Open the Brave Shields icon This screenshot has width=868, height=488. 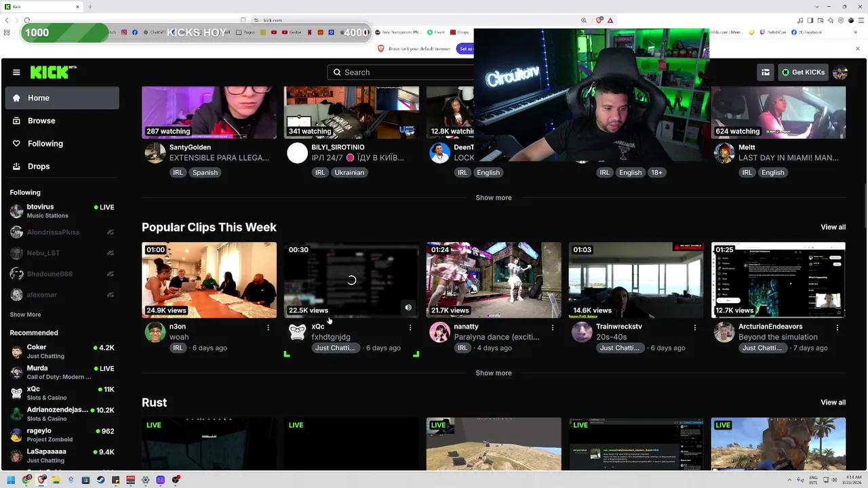click(x=599, y=20)
